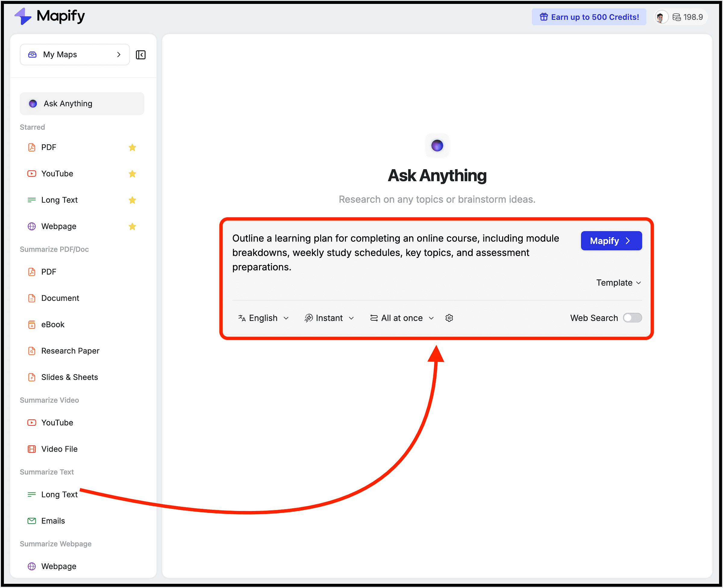This screenshot has width=723, height=588.
Task: Click the credits coin icon showing 198.9
Action: 677,17
